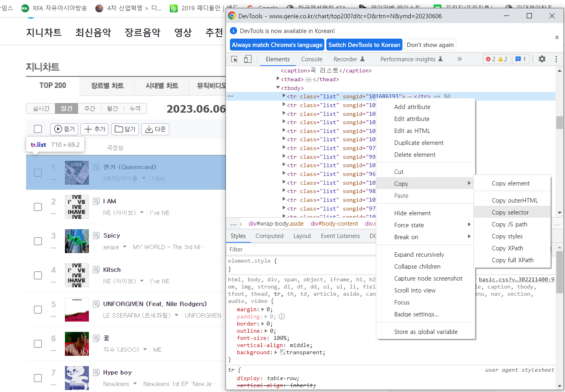Check the box for song Kitsch
Viewport: 565px width, 392px height.
coord(38,275)
